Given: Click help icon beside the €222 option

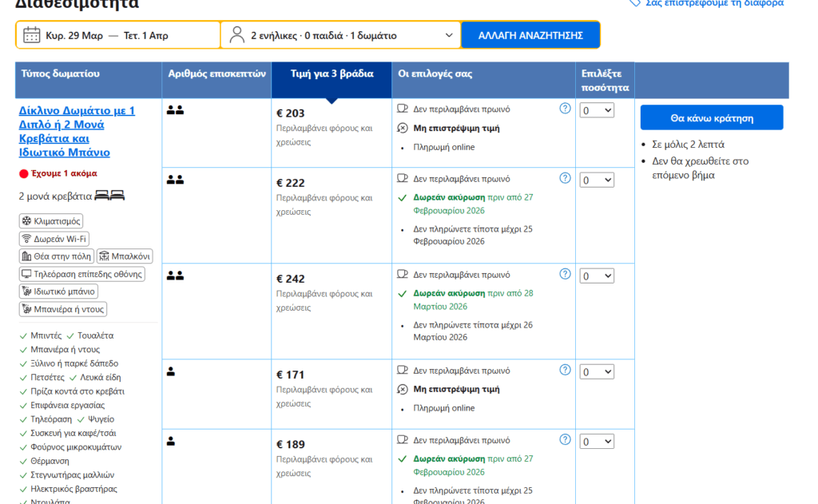Looking at the screenshot, I should (x=566, y=178).
